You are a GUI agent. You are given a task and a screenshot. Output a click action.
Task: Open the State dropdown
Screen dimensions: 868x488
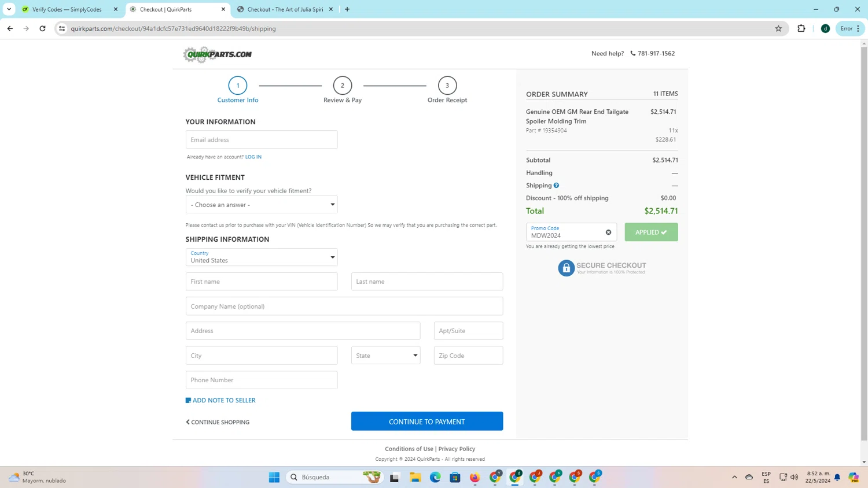(x=385, y=356)
